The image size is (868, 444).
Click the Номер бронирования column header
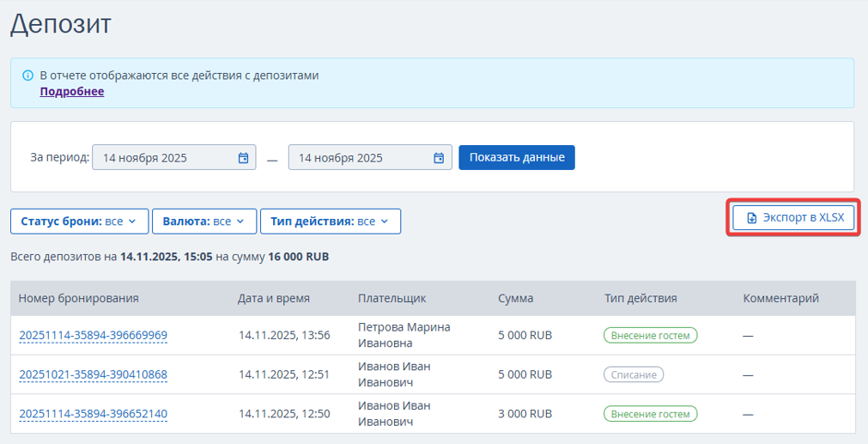click(x=78, y=299)
